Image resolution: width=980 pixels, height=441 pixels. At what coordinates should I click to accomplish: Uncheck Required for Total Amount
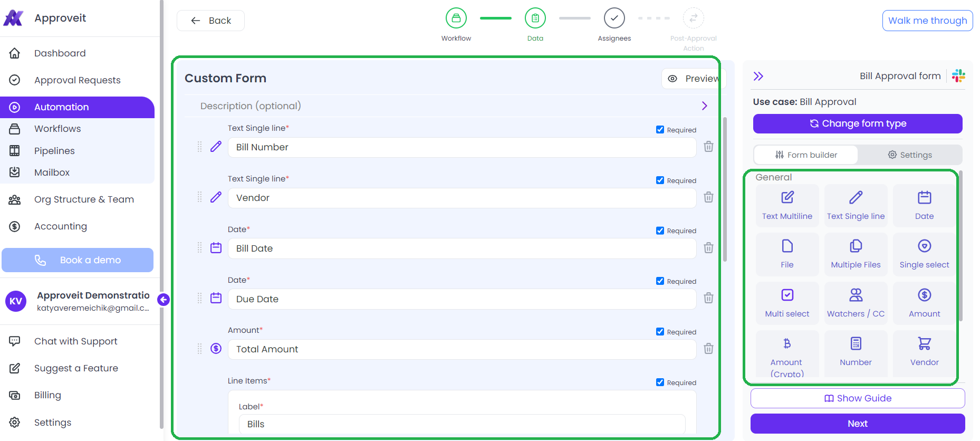660,332
